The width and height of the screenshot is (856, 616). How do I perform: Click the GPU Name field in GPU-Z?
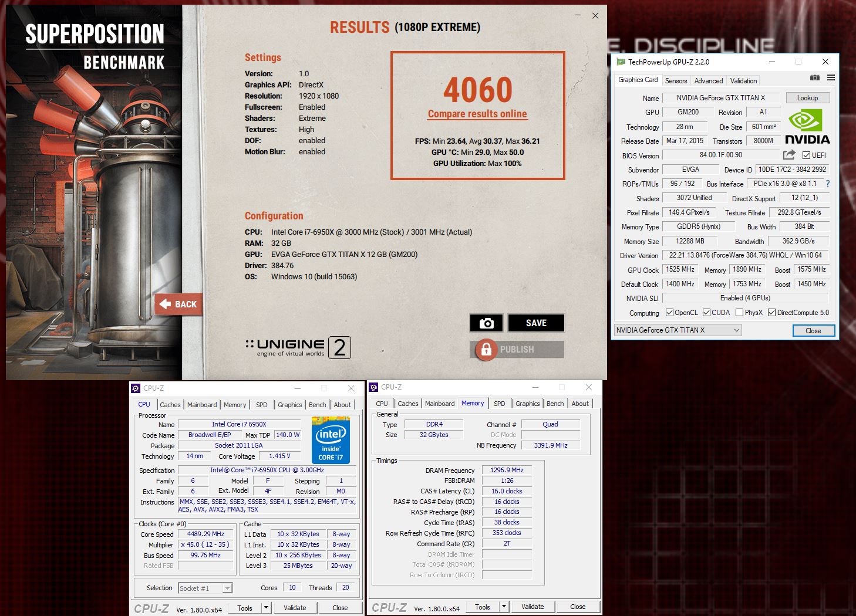click(721, 98)
